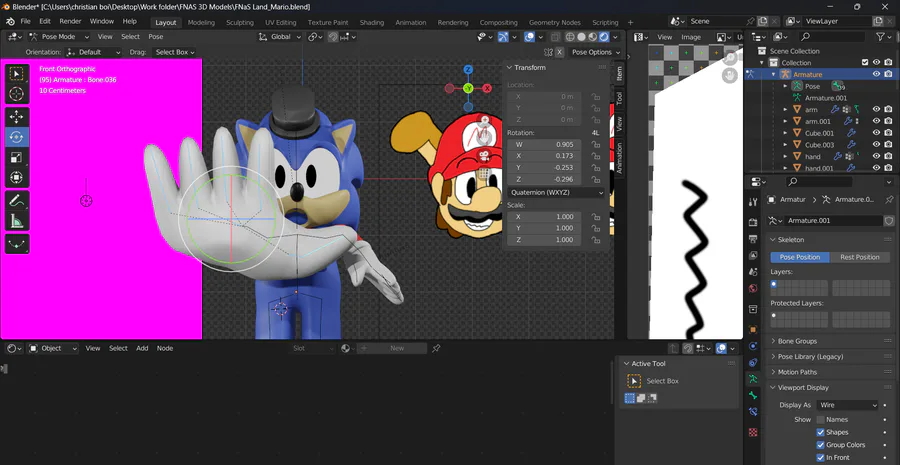Open the Sculpting workspace tab
The height and width of the screenshot is (465, 900).
(x=240, y=22)
